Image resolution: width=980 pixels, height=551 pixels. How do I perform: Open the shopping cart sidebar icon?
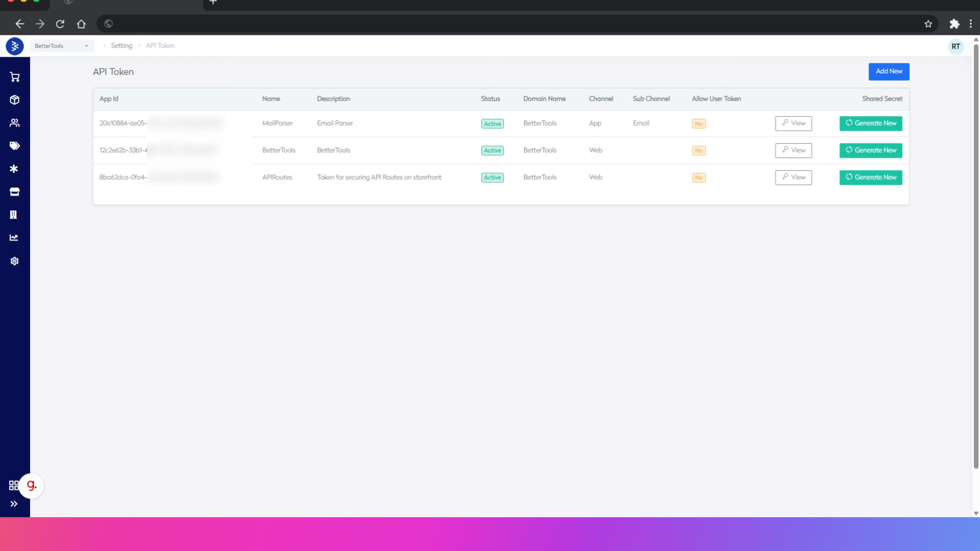tap(14, 77)
